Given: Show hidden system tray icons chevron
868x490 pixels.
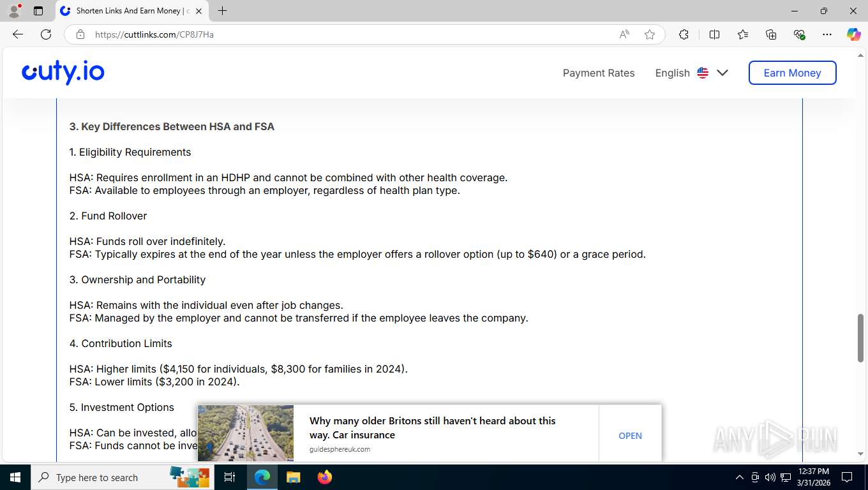Looking at the screenshot, I should [740, 477].
